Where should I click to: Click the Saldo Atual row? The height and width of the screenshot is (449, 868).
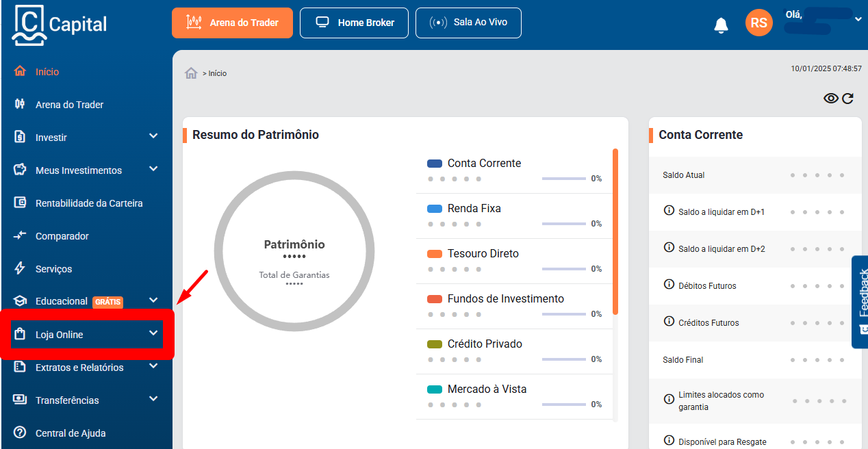point(755,175)
